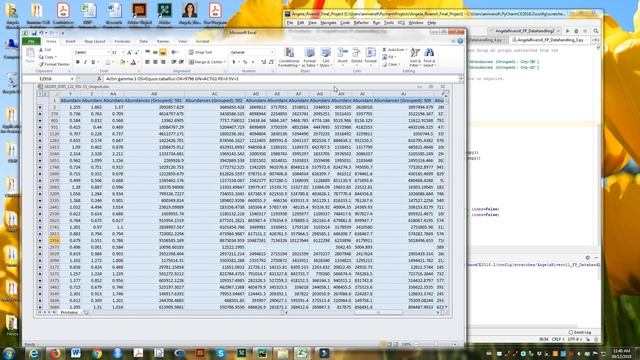The image size is (640, 360).
Task: Expand the AutoSum dropdown
Action: (x=406, y=50)
